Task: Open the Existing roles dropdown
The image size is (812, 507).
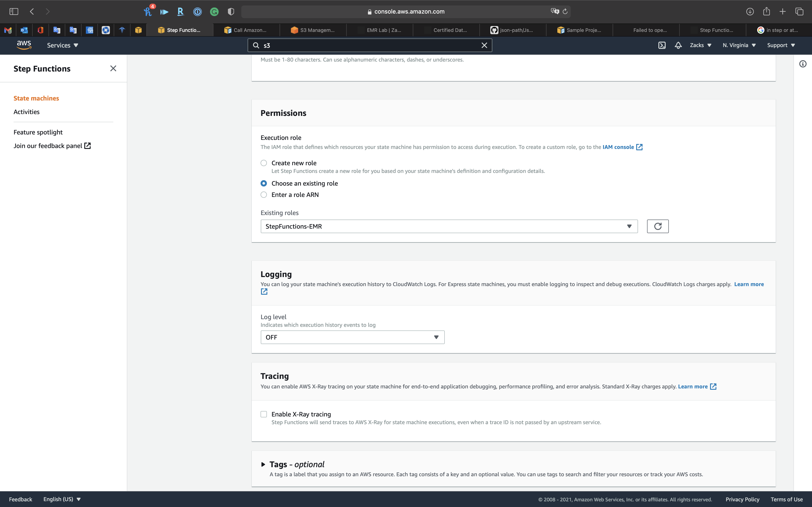Action: click(449, 226)
